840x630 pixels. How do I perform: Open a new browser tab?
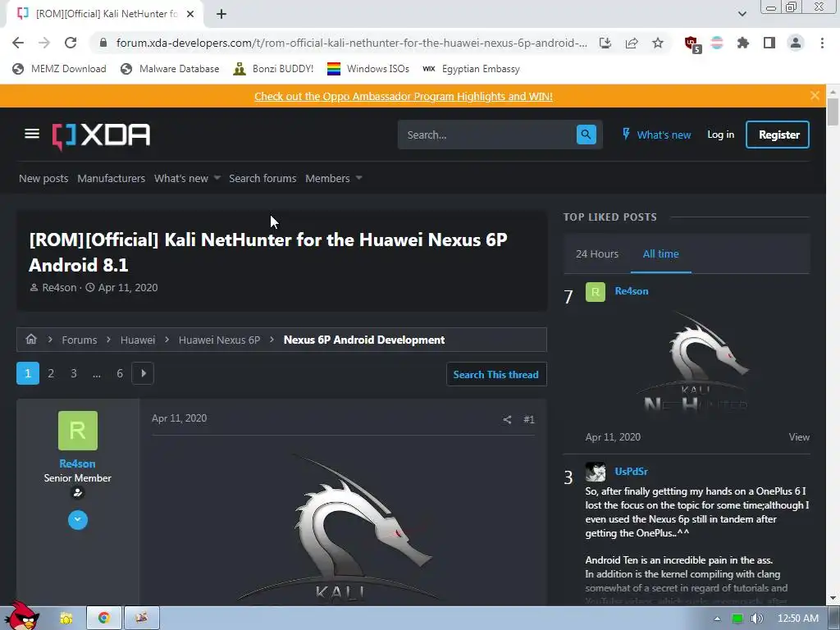click(x=221, y=14)
